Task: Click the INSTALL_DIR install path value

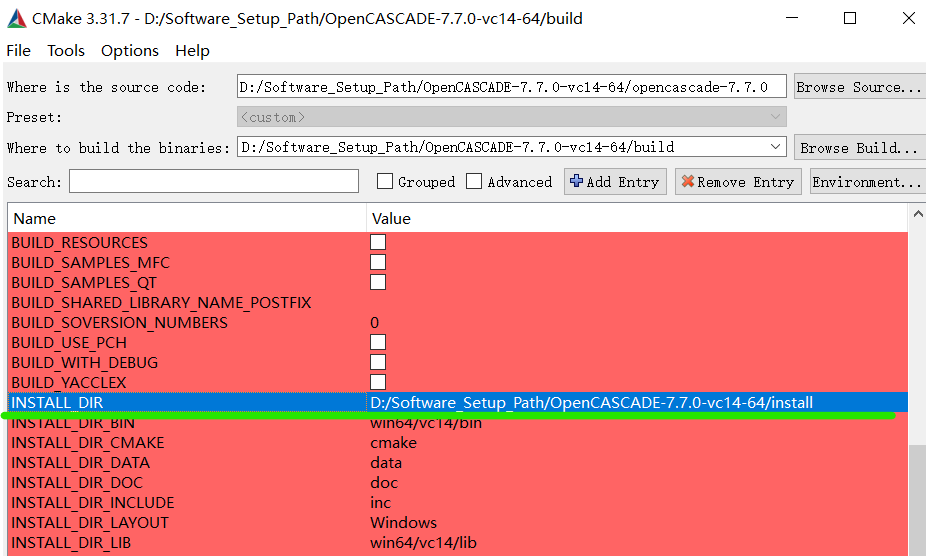Action: click(591, 402)
